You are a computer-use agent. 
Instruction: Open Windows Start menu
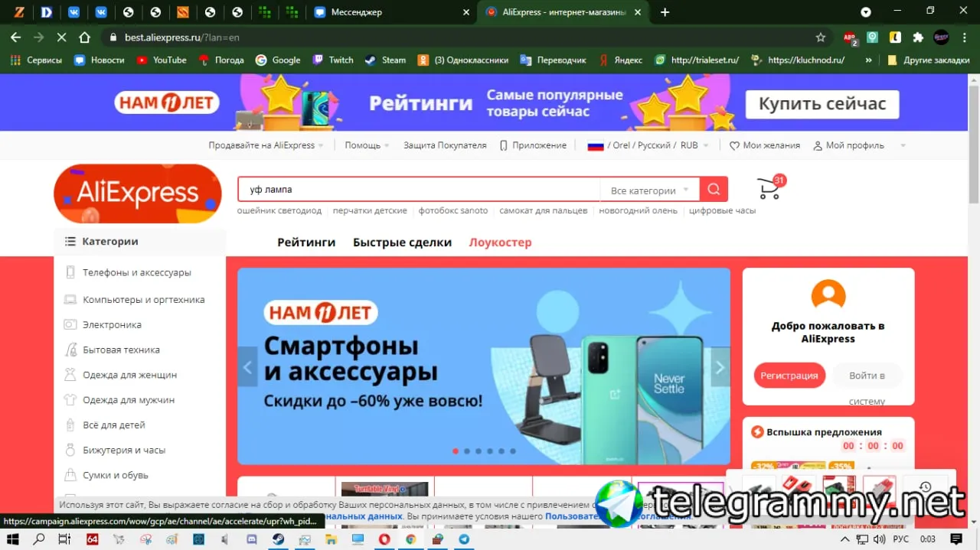[x=13, y=539]
